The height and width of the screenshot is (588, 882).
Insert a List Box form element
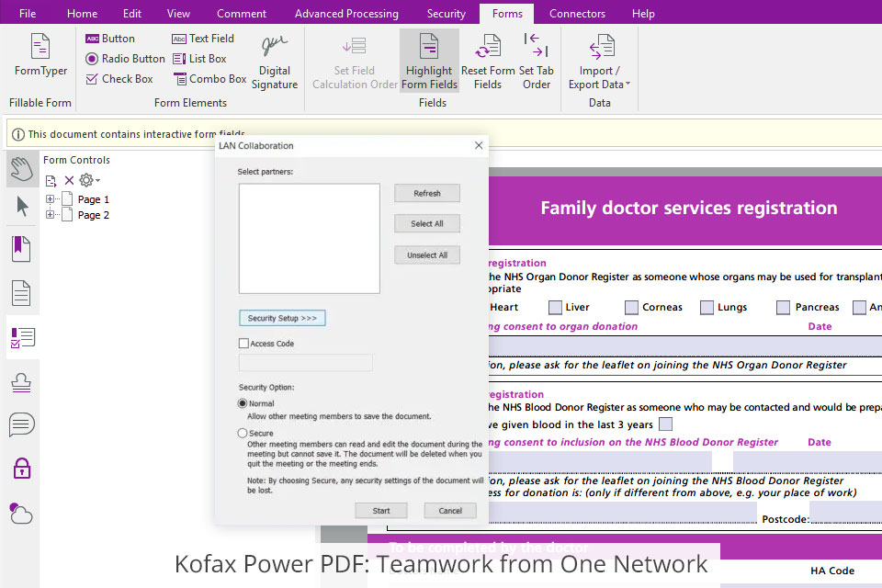coord(199,59)
